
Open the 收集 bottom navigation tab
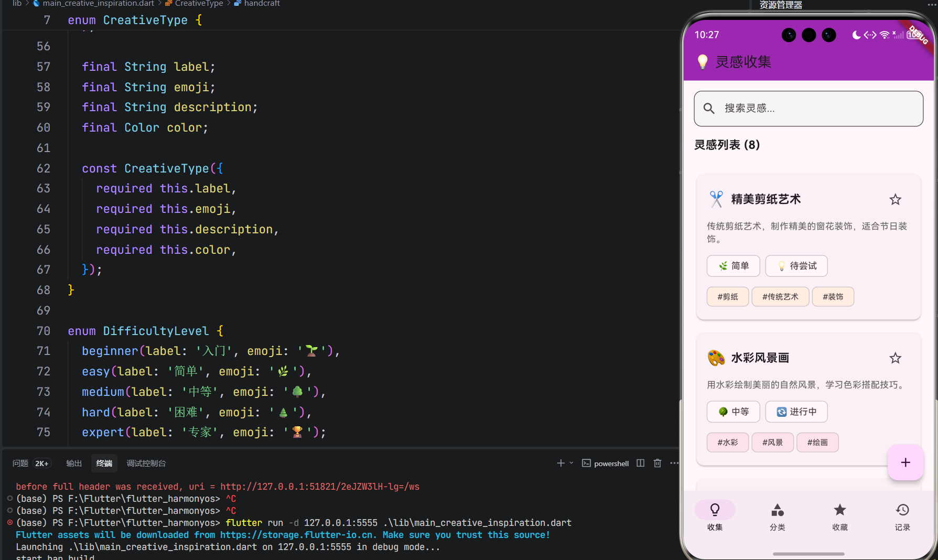[x=715, y=516]
